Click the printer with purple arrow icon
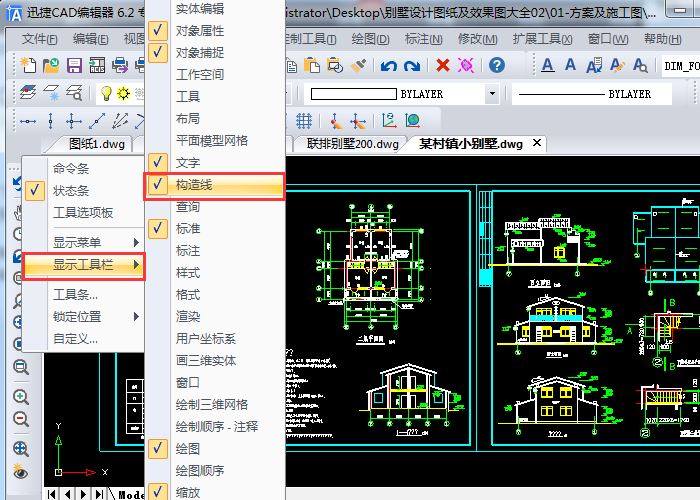Screen dimensions: 700x500 tap(120, 65)
